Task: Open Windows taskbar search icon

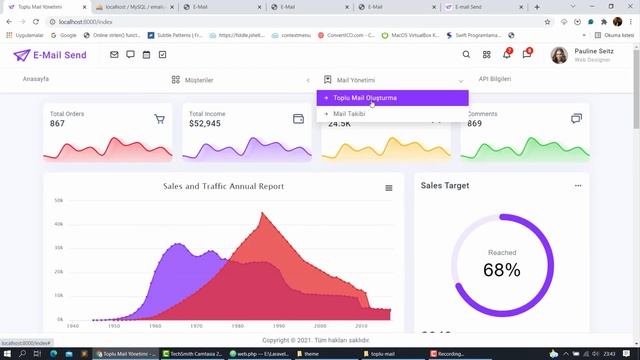Action: [x=22, y=353]
